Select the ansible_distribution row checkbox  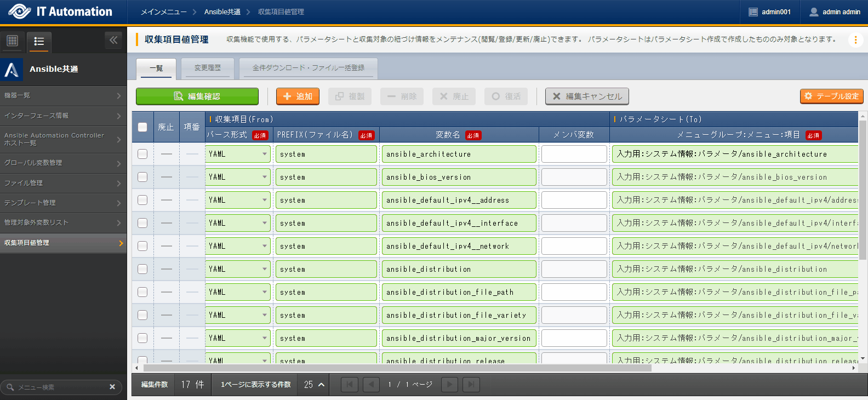[142, 269]
